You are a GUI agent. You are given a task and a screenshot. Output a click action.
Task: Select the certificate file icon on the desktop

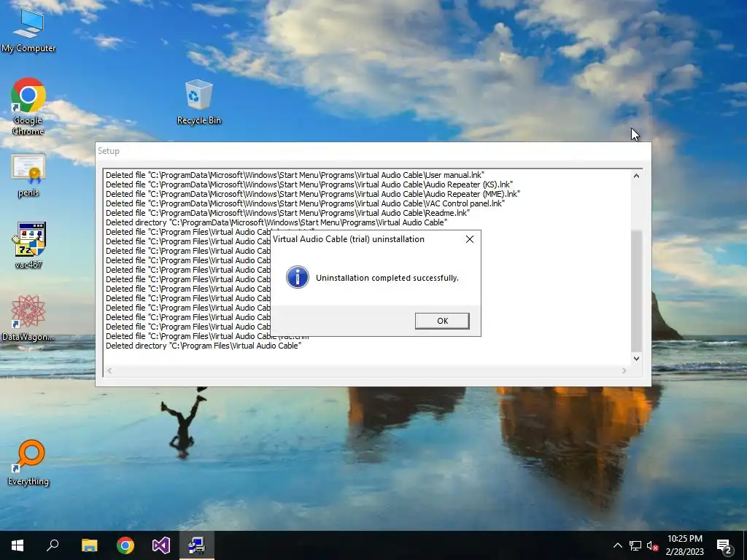click(x=28, y=175)
